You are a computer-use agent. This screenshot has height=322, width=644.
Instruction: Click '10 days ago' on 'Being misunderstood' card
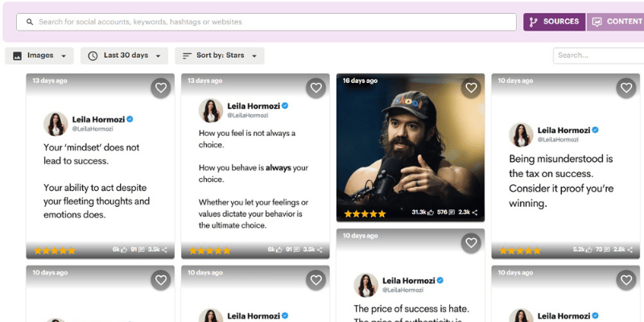pos(515,81)
